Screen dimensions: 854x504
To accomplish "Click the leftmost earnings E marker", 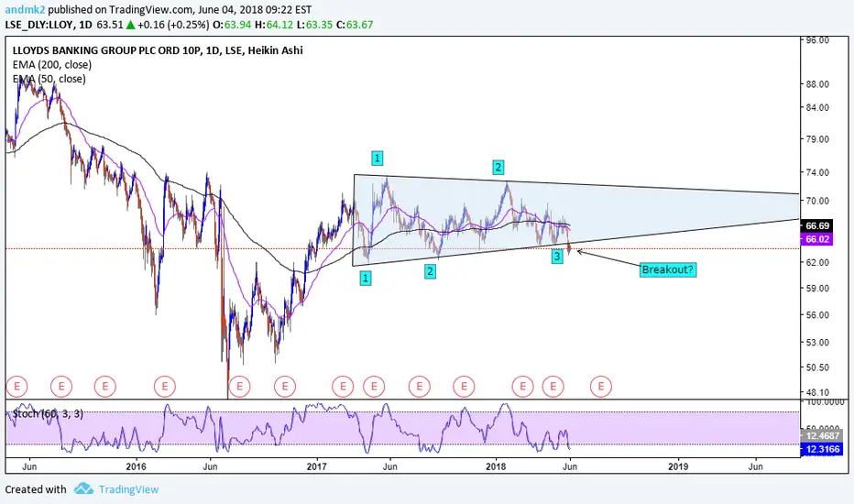I will [x=16, y=387].
